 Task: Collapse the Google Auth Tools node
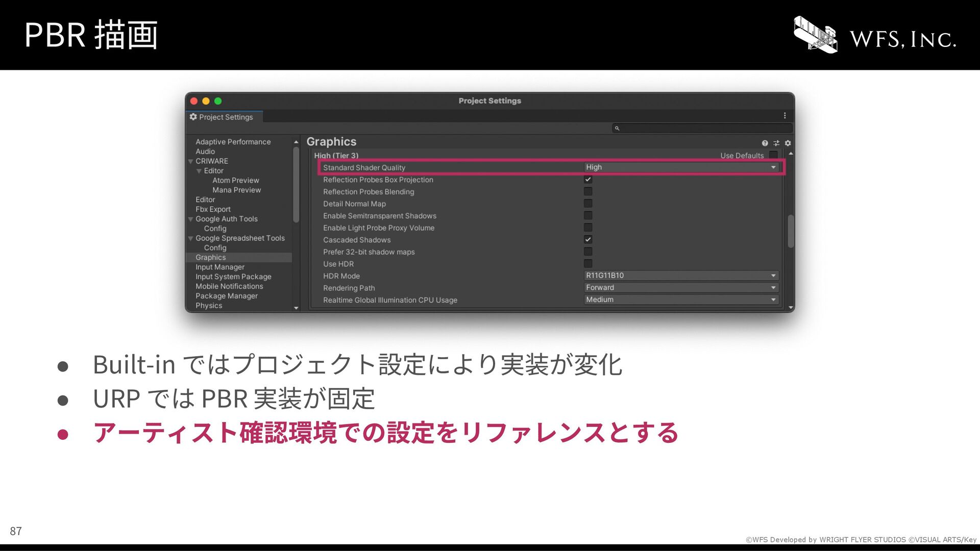191,219
